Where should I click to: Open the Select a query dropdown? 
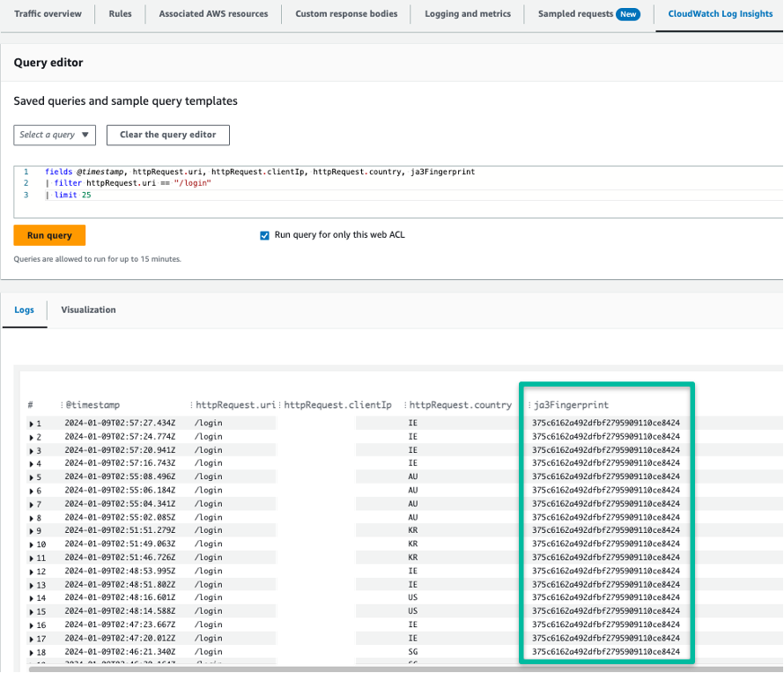pos(55,135)
